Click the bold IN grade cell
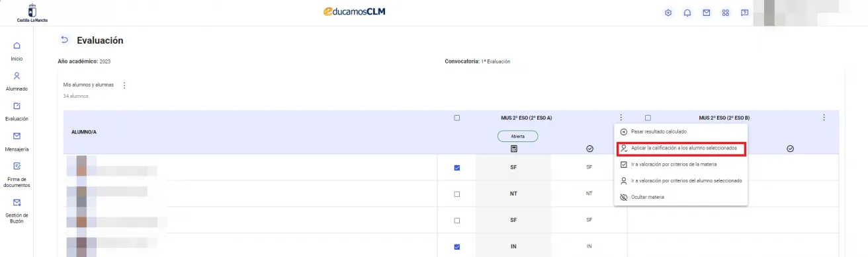Image resolution: width=868 pixels, height=257 pixels. [x=513, y=246]
